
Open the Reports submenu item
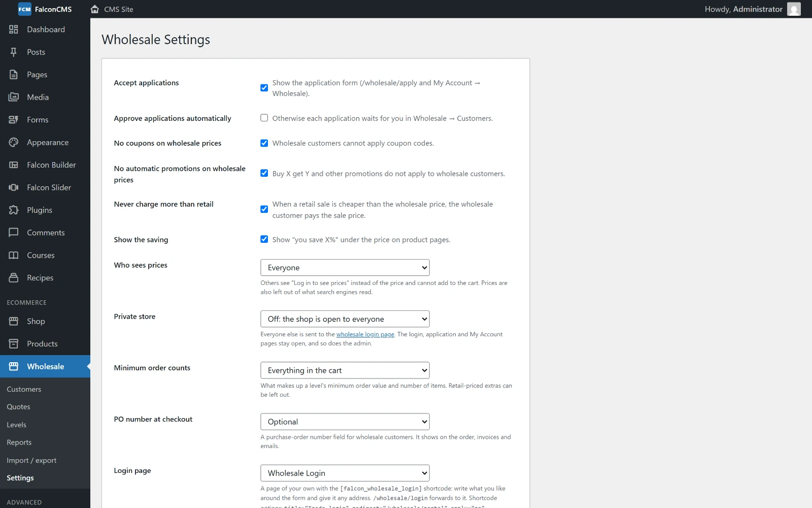tap(19, 442)
